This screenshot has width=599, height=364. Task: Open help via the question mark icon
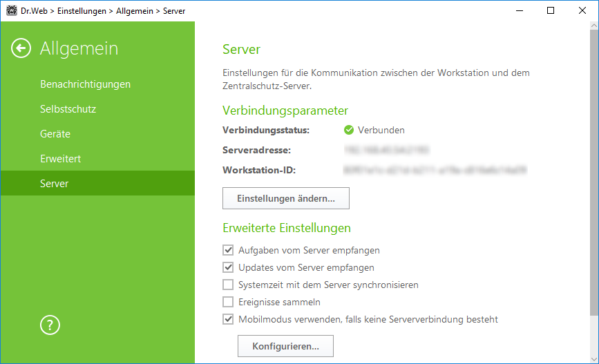50,325
